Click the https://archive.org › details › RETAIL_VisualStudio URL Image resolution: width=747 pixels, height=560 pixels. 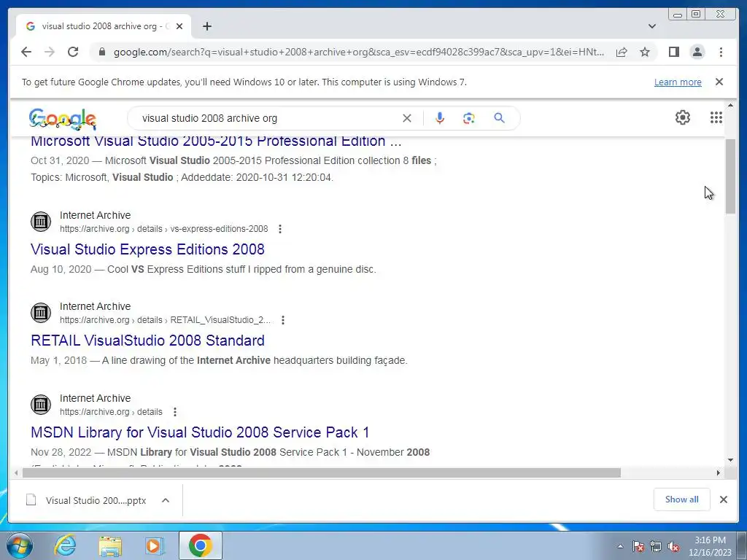[166, 320]
